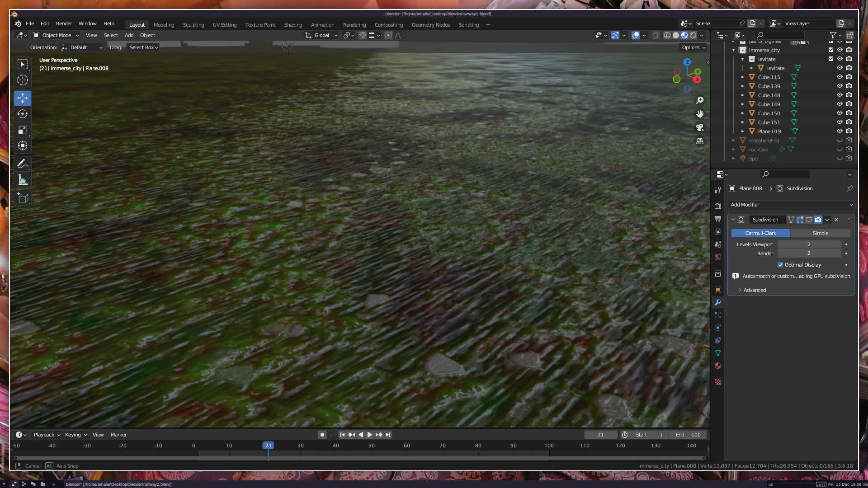Toggle camera view in the viewport

(700, 127)
